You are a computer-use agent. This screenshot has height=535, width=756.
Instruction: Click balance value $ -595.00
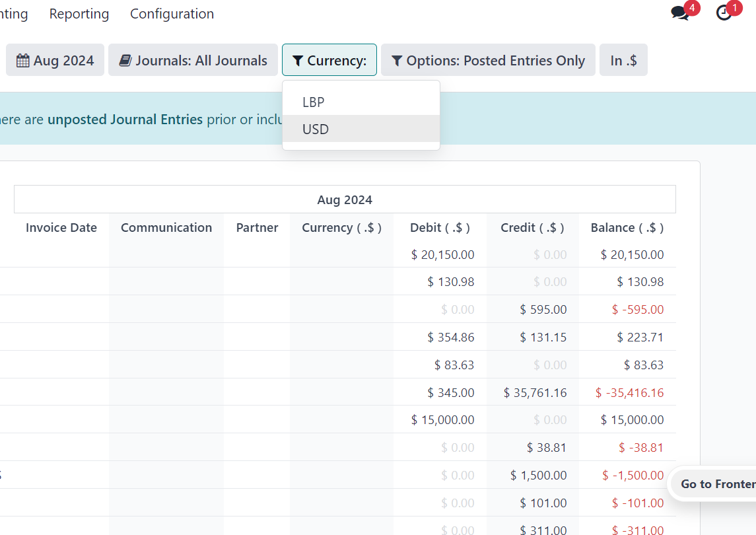[638, 309]
